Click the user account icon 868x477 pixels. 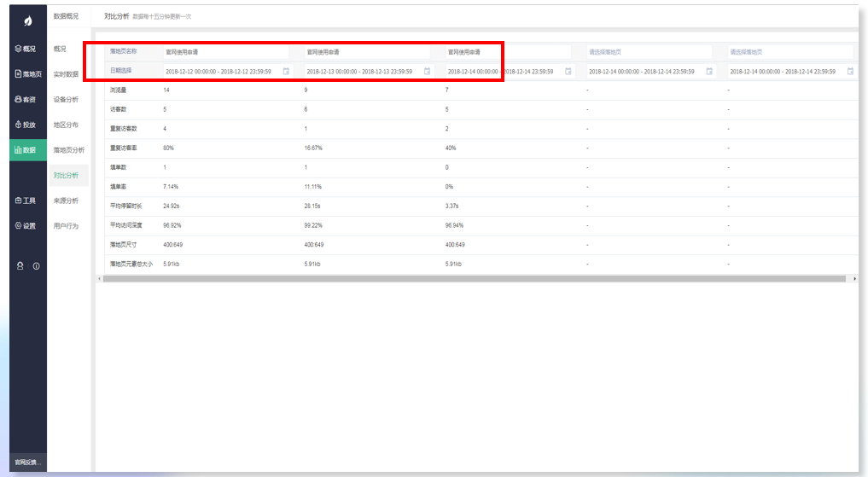coord(20,266)
